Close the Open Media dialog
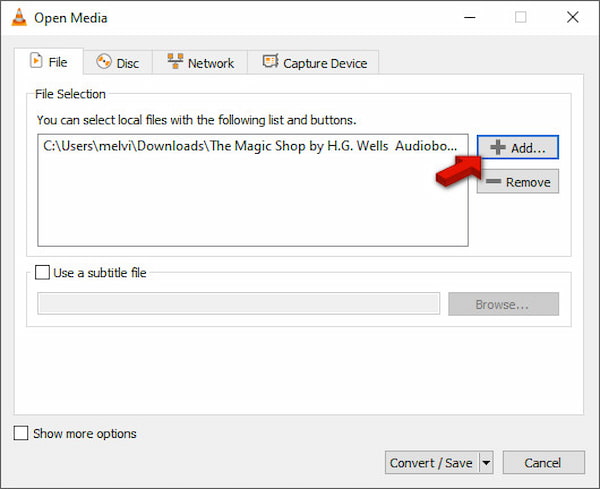 [572, 17]
